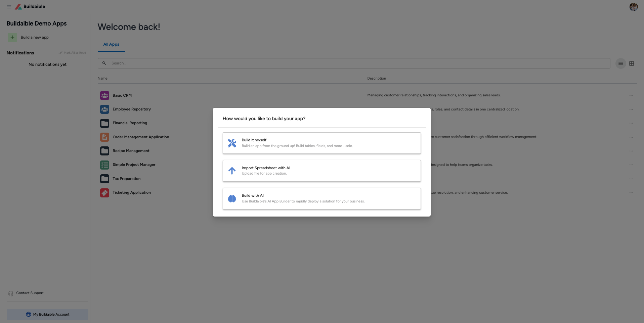Open the Ticketing Application name

tap(132, 193)
